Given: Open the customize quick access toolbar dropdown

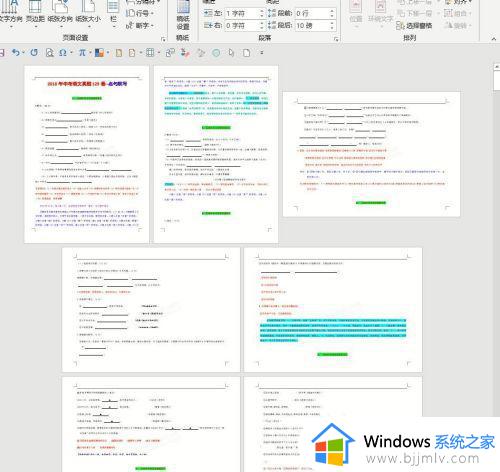Looking at the screenshot, I should (x=262, y=53).
